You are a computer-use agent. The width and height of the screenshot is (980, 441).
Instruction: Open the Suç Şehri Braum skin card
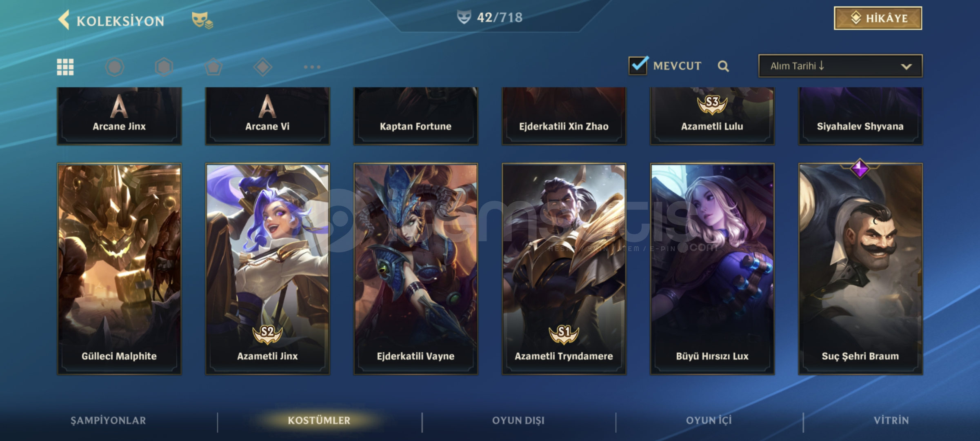(860, 269)
